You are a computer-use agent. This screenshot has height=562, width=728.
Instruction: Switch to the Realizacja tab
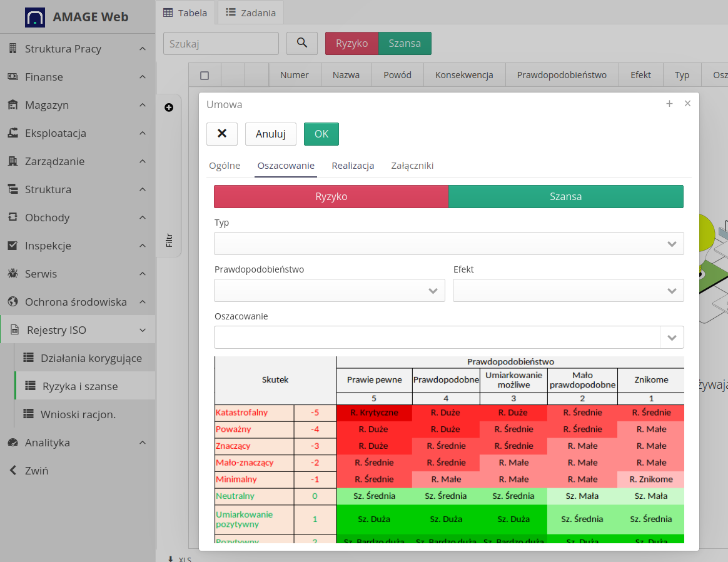(x=353, y=166)
